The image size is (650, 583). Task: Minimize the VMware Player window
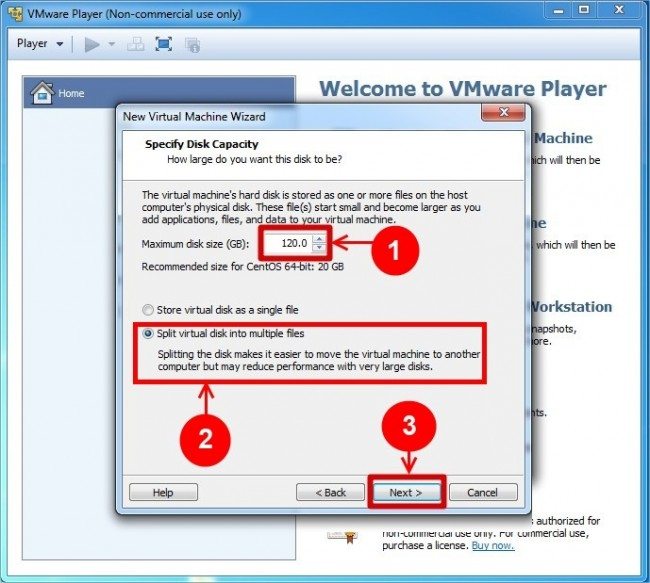[x=558, y=10]
